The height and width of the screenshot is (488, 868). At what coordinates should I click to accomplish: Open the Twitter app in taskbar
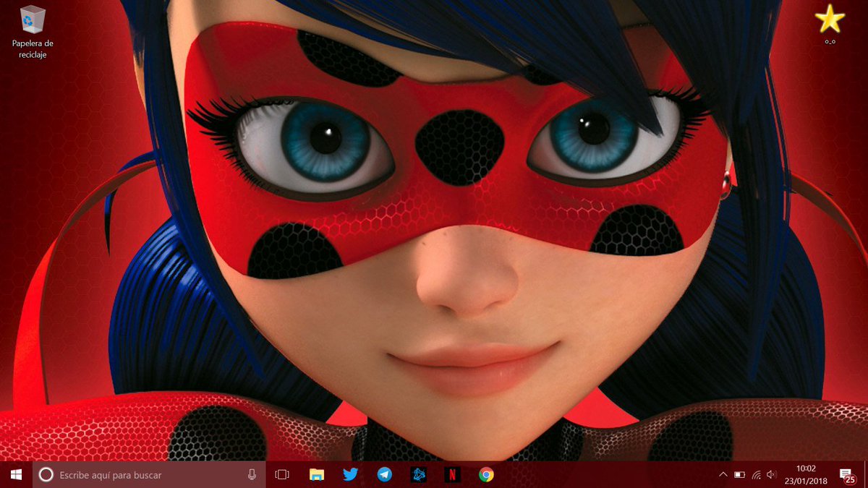pyautogui.click(x=351, y=475)
